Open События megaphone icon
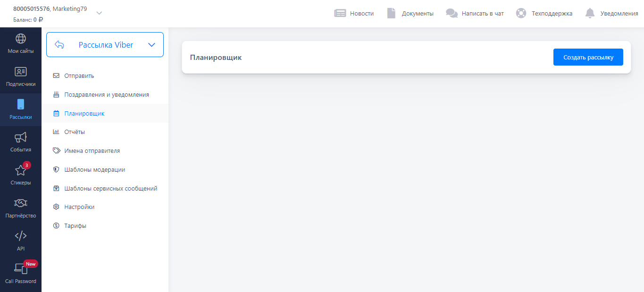The width and height of the screenshot is (644, 292). point(21,137)
